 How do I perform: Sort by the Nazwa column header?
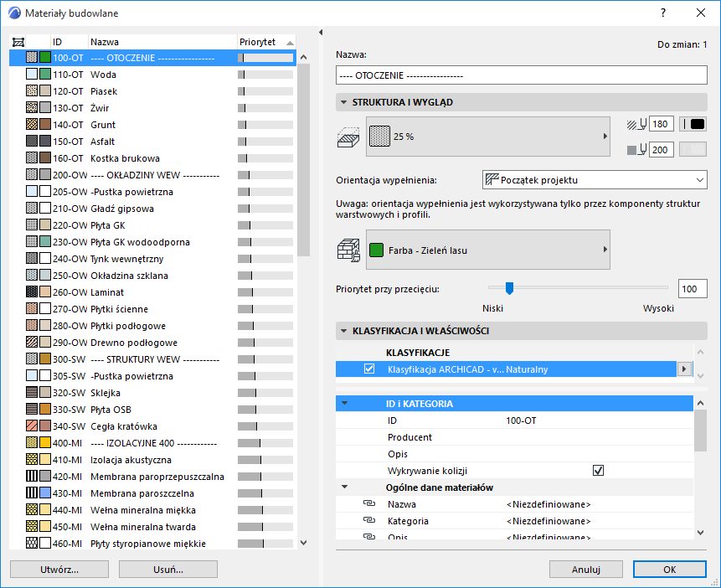point(162,42)
